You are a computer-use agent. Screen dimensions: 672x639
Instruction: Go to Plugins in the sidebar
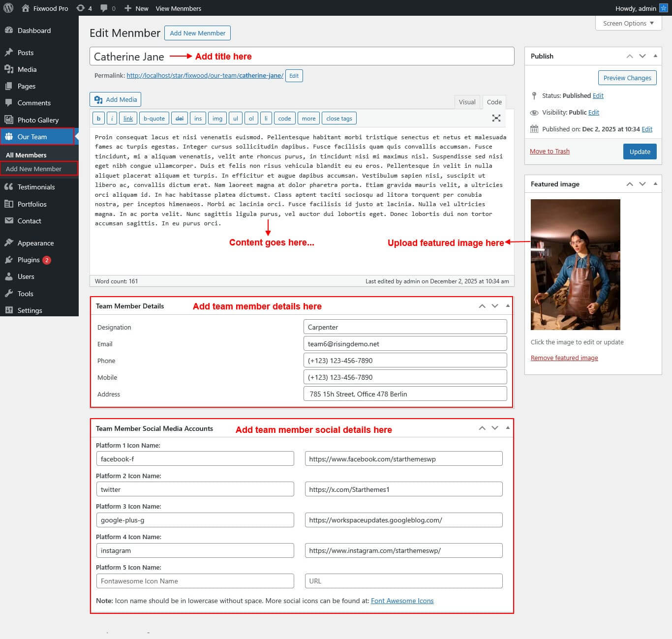[29, 260]
